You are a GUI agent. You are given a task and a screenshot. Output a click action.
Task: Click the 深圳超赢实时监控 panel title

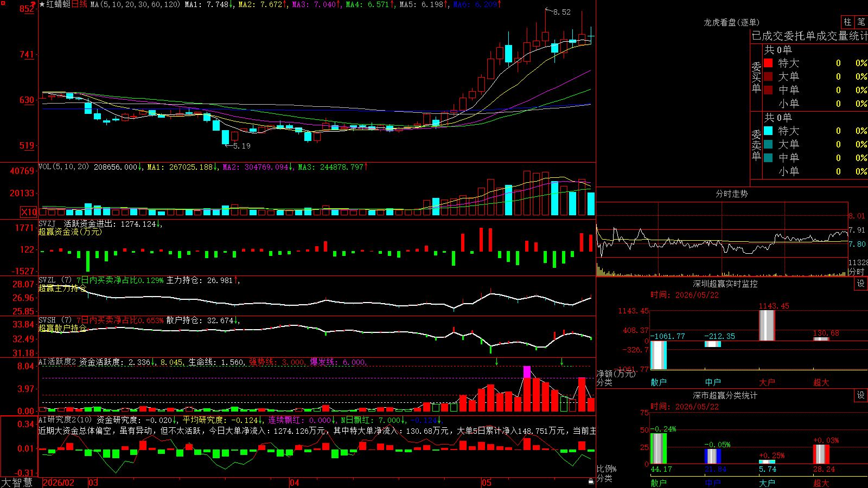click(x=725, y=284)
